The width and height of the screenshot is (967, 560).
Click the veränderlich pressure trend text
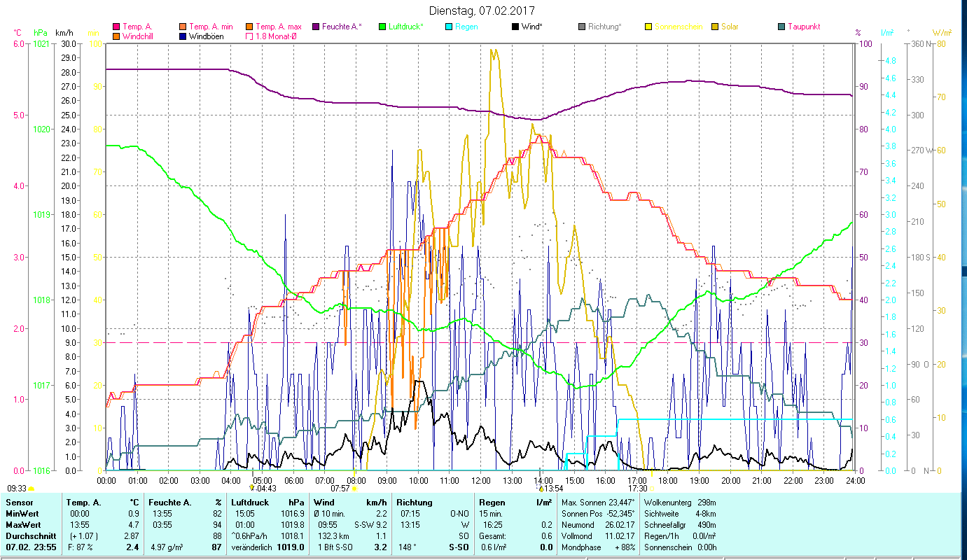pos(253,547)
